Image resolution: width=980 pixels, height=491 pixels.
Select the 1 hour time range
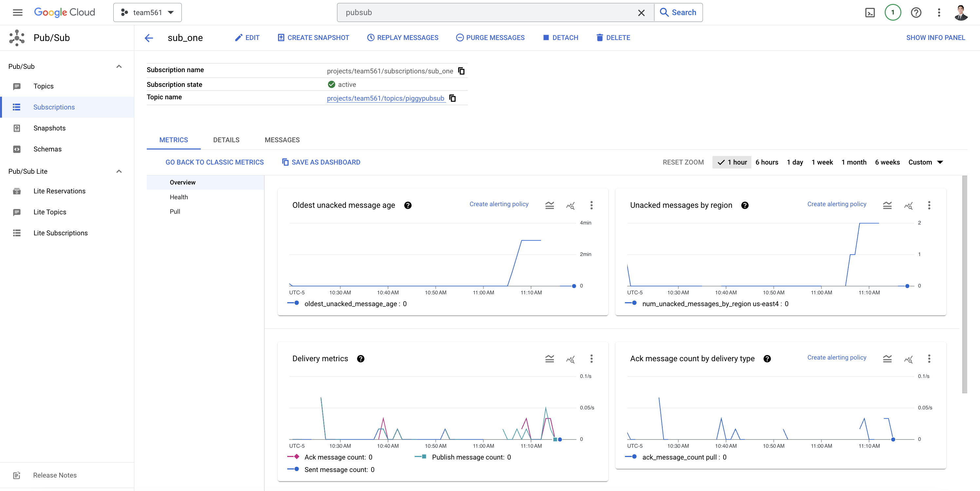pyautogui.click(x=732, y=162)
